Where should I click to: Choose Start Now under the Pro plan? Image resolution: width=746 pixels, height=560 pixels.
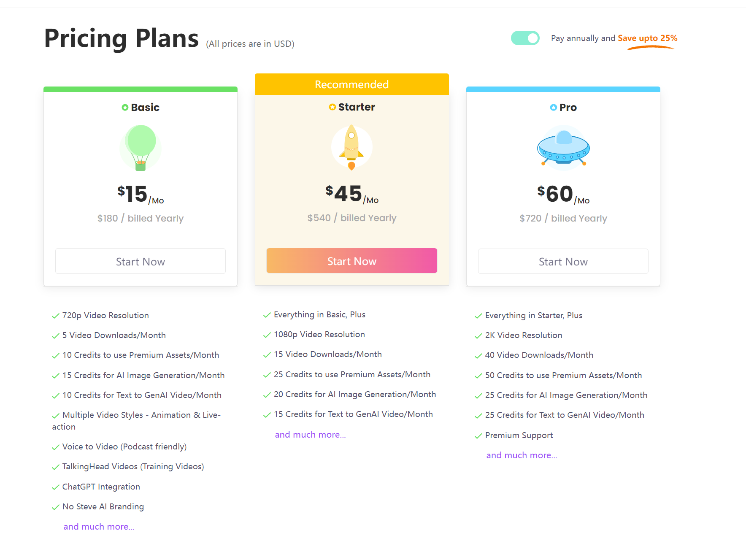coord(563,262)
